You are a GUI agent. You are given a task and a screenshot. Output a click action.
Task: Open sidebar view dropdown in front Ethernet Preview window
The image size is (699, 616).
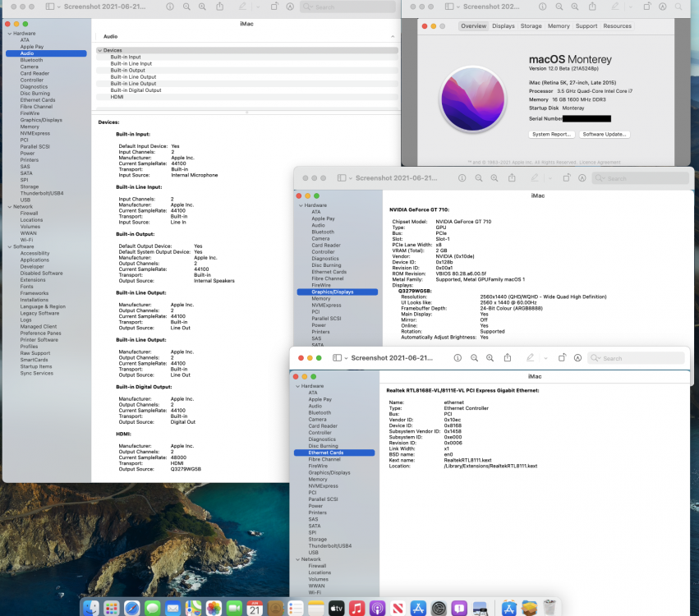tap(346, 358)
